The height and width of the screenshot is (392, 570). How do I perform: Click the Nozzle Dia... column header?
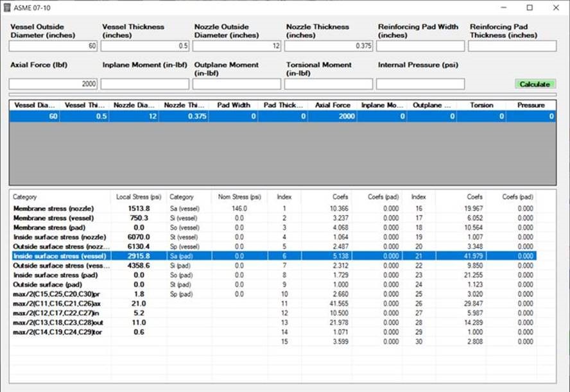coord(134,105)
